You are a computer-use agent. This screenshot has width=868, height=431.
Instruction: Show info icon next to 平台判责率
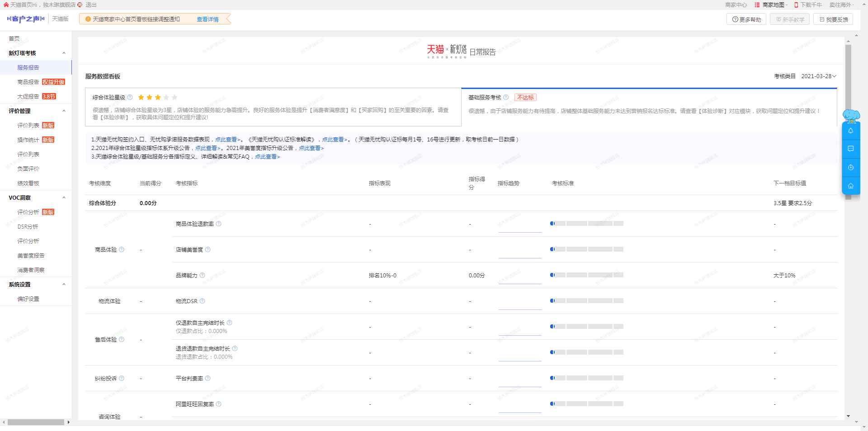click(208, 378)
